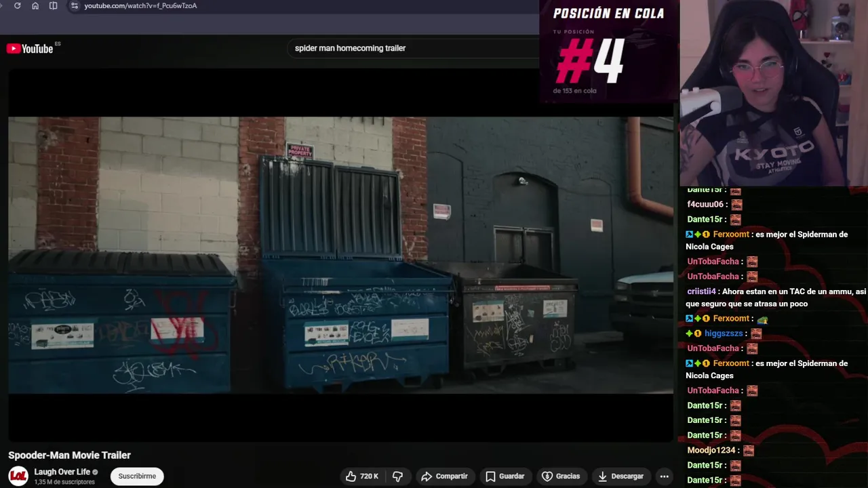Subscribe with the Suscribirme button
This screenshot has width=868, height=488.
pyautogui.click(x=137, y=476)
